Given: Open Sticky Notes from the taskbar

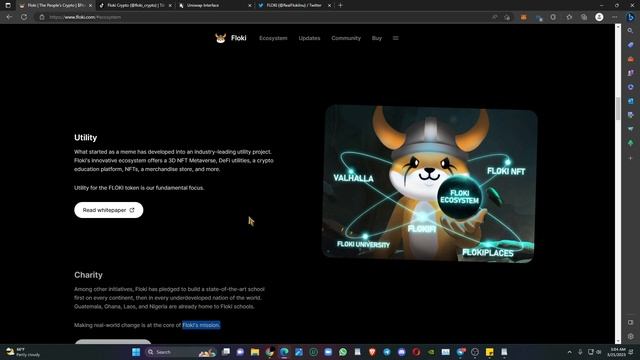Looking at the screenshot, I should coord(489,352).
